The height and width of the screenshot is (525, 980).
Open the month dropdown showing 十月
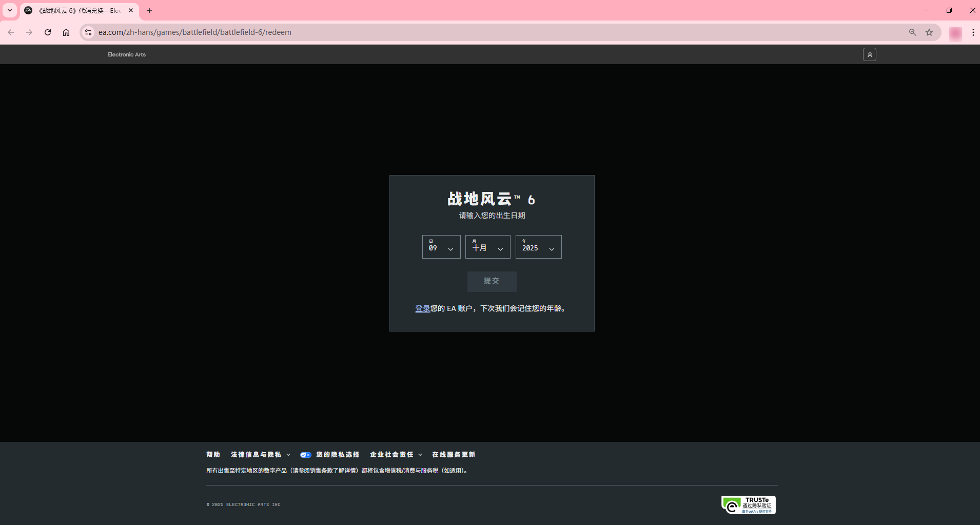[487, 247]
